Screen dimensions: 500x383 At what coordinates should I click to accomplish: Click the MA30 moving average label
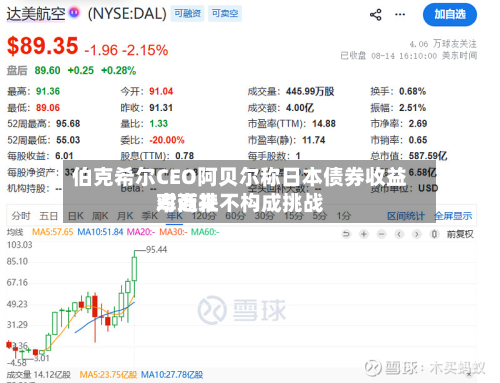[173, 232]
